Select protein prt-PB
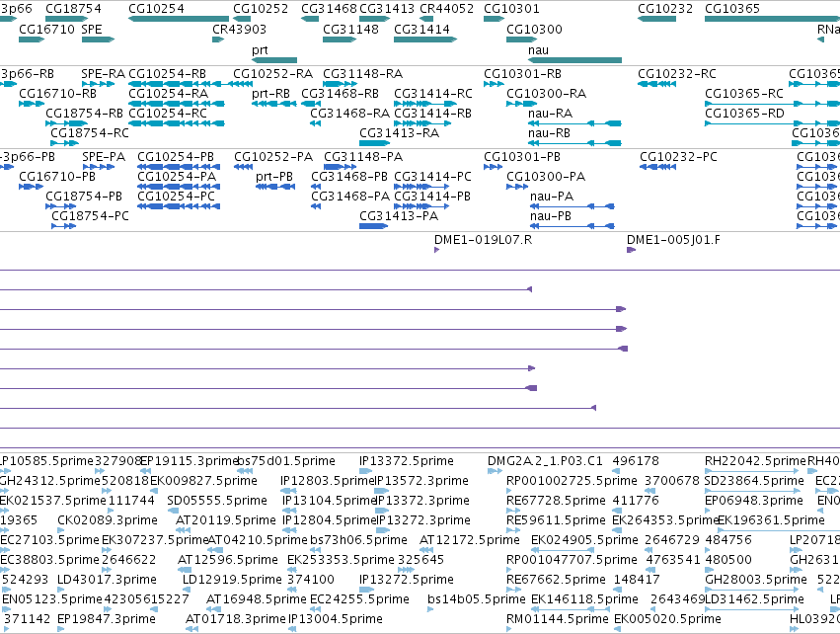The height and width of the screenshot is (634, 840). tap(274, 177)
